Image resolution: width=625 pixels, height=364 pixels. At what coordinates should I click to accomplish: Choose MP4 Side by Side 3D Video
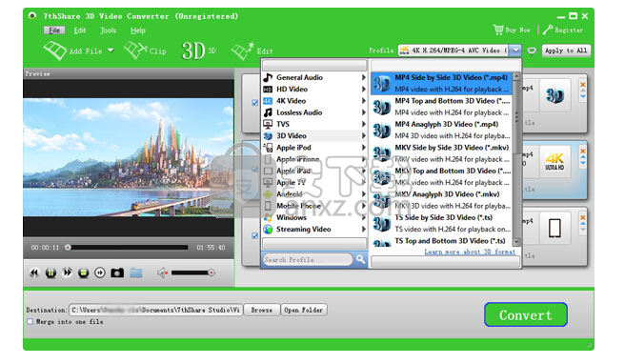[x=441, y=83]
